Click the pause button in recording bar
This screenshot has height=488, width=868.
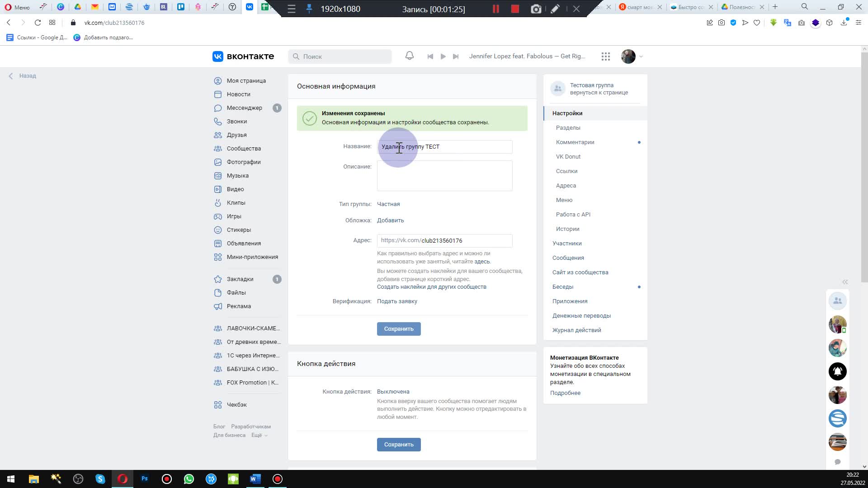(496, 8)
